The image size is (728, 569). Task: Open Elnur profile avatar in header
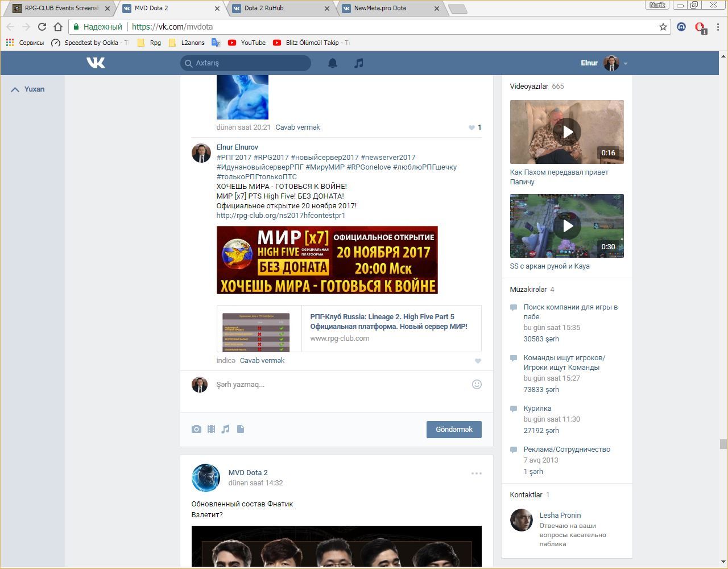(x=611, y=63)
